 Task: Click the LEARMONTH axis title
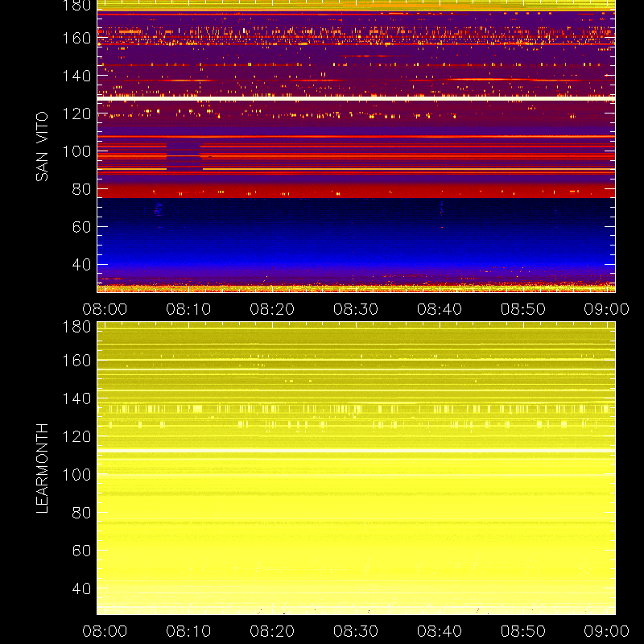(x=42, y=469)
